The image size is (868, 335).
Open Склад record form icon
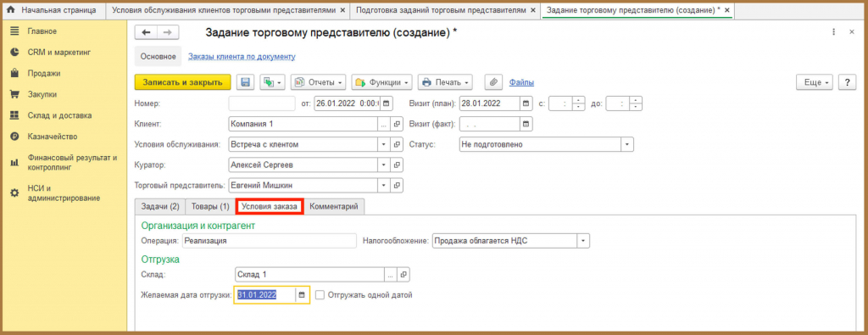(x=403, y=275)
